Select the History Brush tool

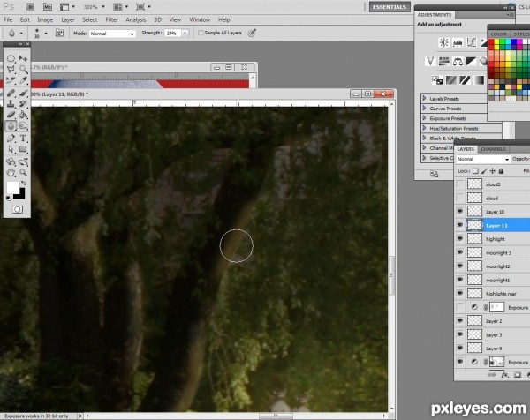pos(23,103)
